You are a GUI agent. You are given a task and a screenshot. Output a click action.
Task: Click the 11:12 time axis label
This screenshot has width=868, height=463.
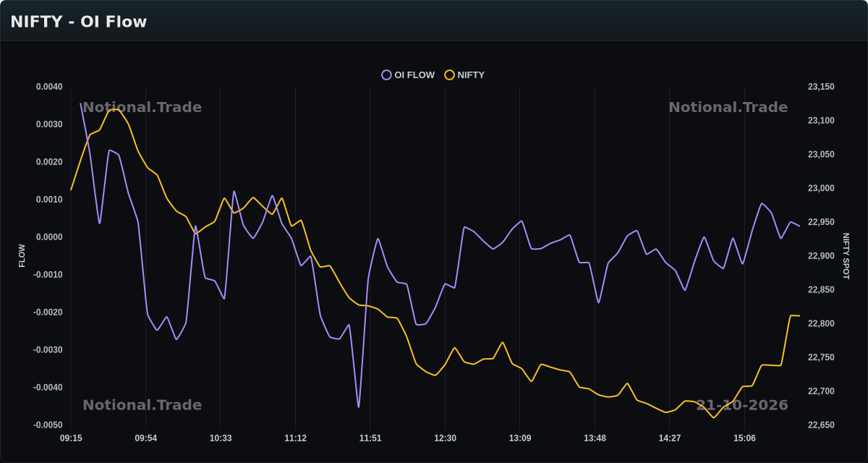[x=295, y=438]
